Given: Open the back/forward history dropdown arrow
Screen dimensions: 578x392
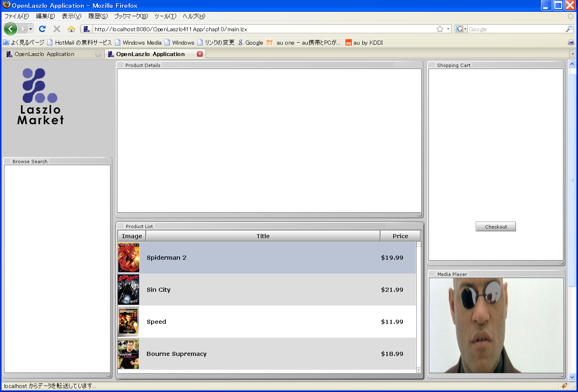Looking at the screenshot, I should tap(30, 29).
